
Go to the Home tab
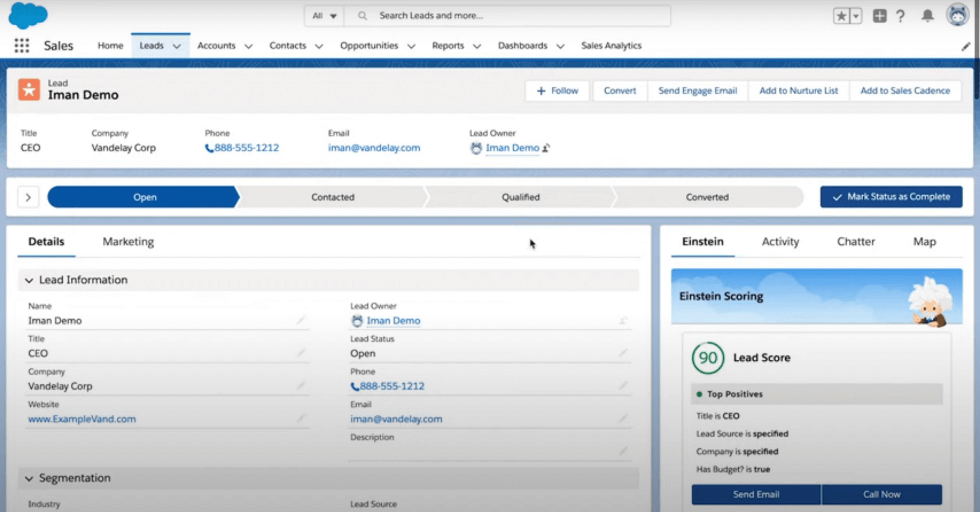pyautogui.click(x=111, y=45)
